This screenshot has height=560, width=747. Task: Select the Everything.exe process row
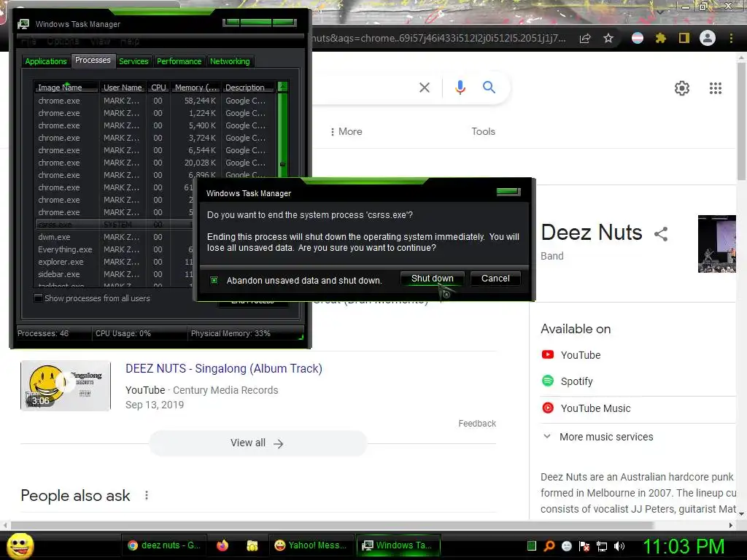(115, 249)
